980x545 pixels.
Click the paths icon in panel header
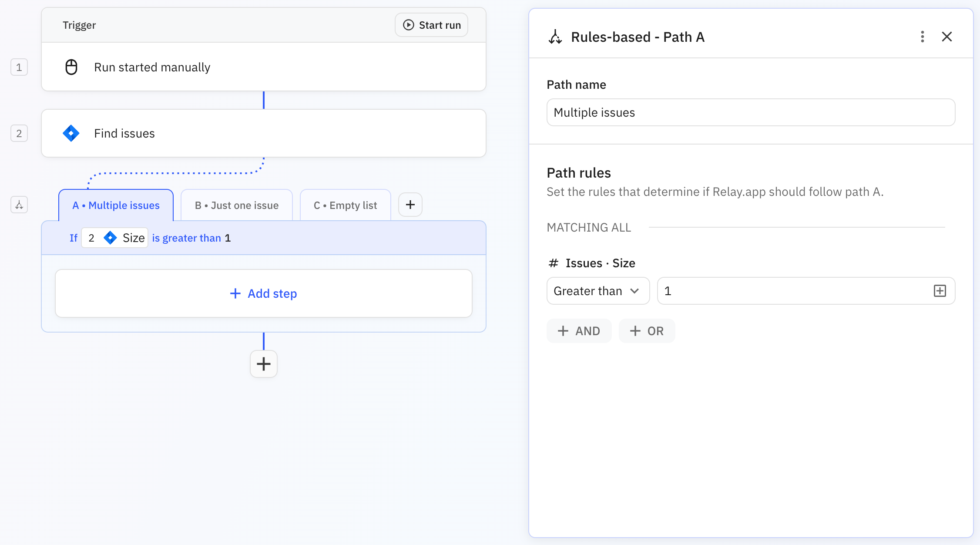click(555, 37)
